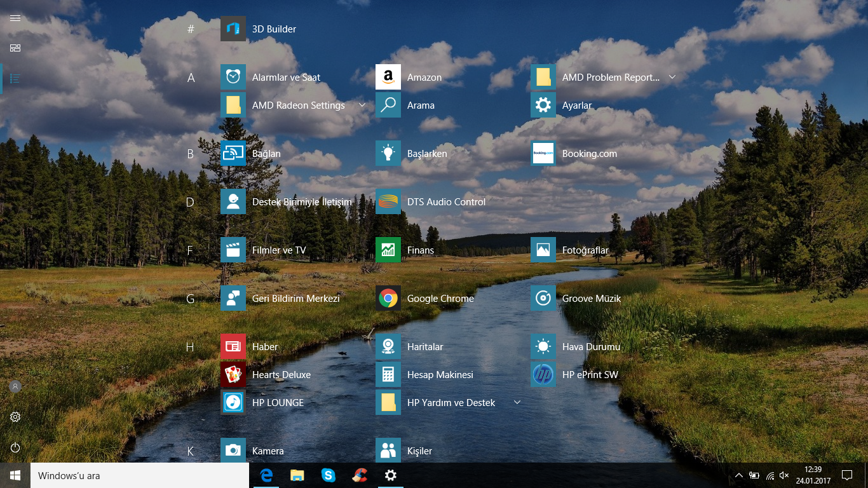Expand AMD Radeon Settings folder
This screenshot has height=488, width=868.
(x=362, y=105)
